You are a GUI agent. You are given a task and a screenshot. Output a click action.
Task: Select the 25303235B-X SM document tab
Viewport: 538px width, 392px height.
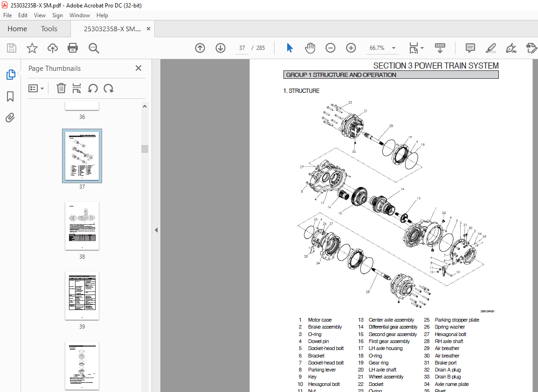(x=112, y=29)
